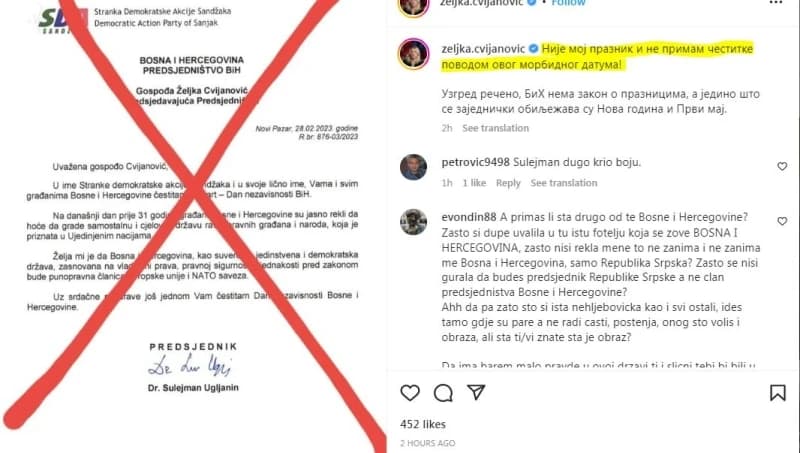The height and width of the screenshot is (453, 800).
Task: Open 452 likes list
Action: [423, 424]
